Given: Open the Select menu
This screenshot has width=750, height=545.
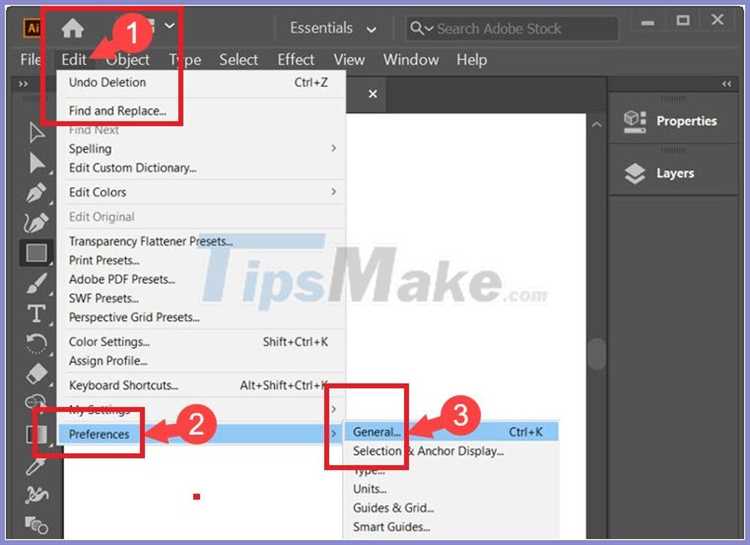Looking at the screenshot, I should 238,59.
